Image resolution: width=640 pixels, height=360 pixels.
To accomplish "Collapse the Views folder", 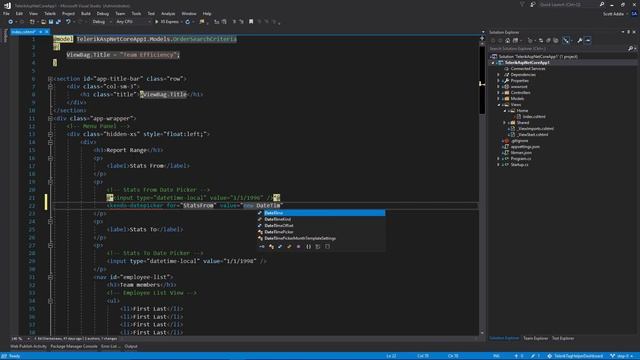I will (x=498, y=104).
